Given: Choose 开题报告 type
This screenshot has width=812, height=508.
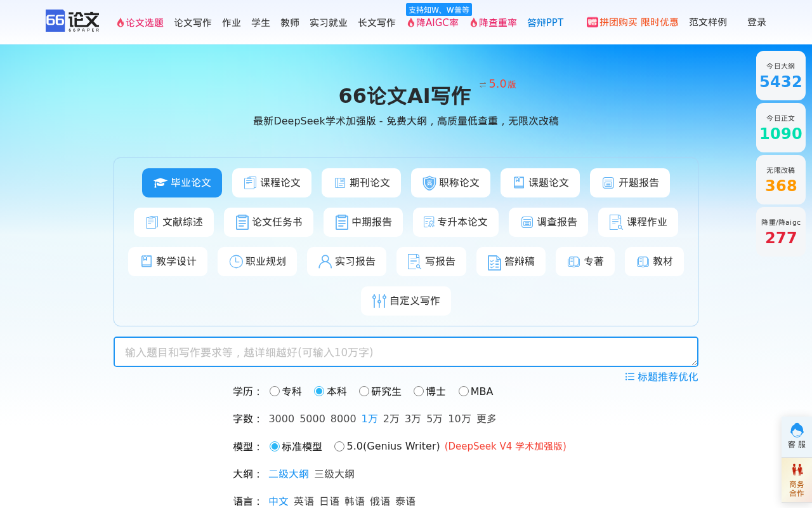Looking at the screenshot, I should point(630,183).
